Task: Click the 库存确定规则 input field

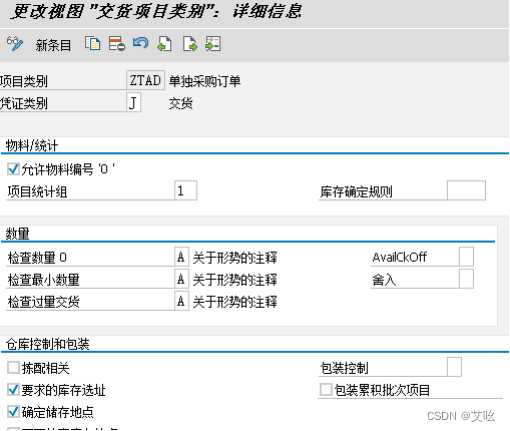Action: point(466,191)
